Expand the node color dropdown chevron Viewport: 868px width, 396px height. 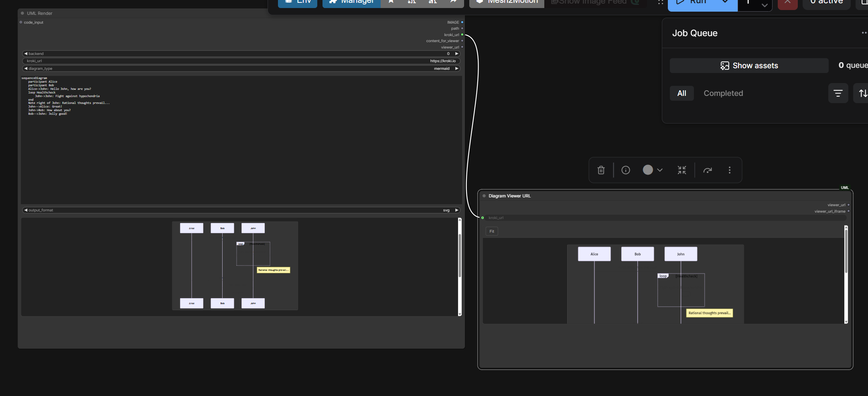point(660,170)
